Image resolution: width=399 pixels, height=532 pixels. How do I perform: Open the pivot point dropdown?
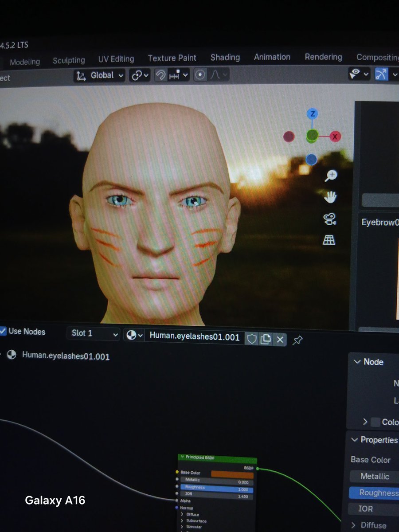click(140, 75)
